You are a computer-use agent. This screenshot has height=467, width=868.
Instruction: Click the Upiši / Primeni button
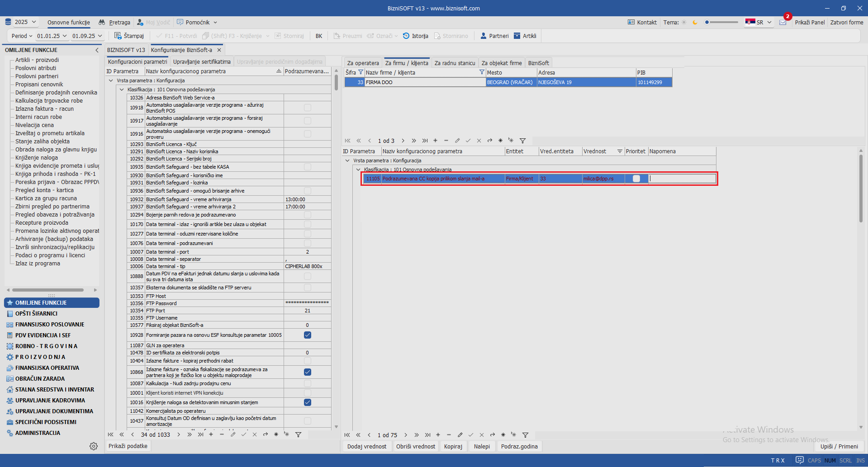pyautogui.click(x=839, y=446)
